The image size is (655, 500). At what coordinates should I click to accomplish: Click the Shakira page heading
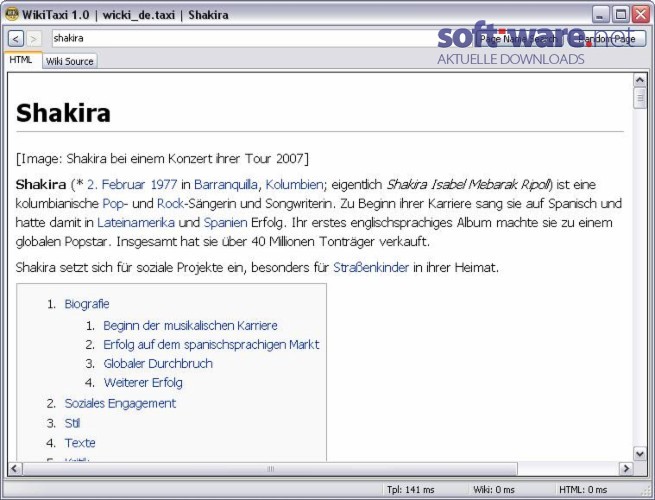tap(63, 113)
